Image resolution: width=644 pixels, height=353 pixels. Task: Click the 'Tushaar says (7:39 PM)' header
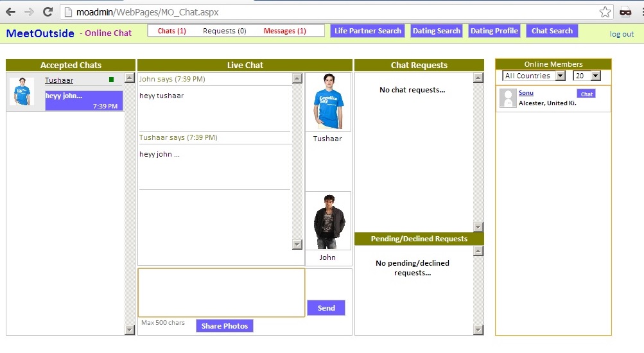[x=178, y=137]
